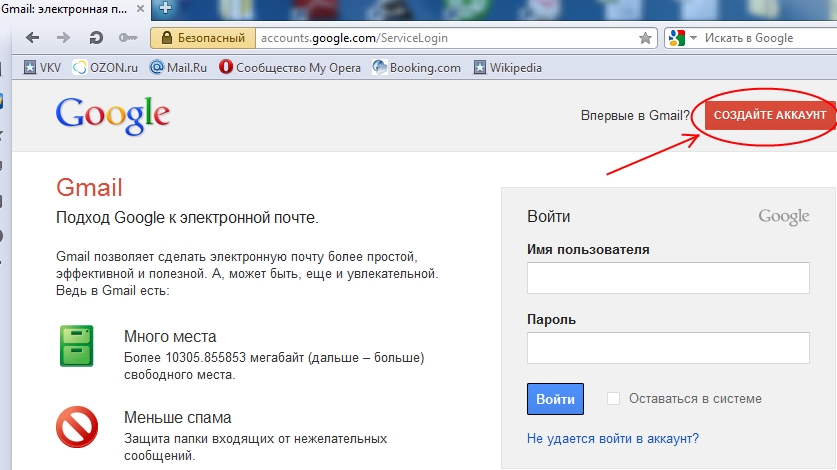Click the Впервые в Gmail? text
The width and height of the screenshot is (837, 470).
click(x=635, y=115)
